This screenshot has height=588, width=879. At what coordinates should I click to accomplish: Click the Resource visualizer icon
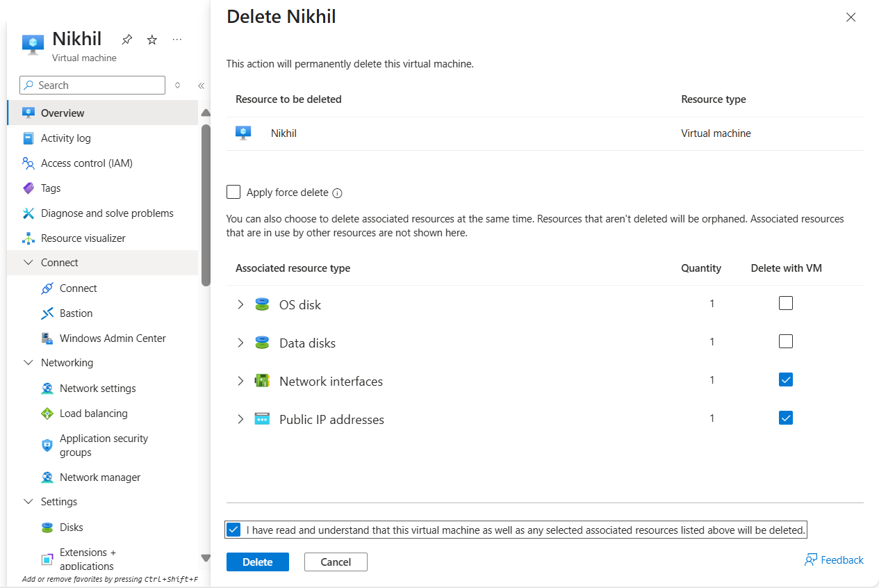click(28, 238)
